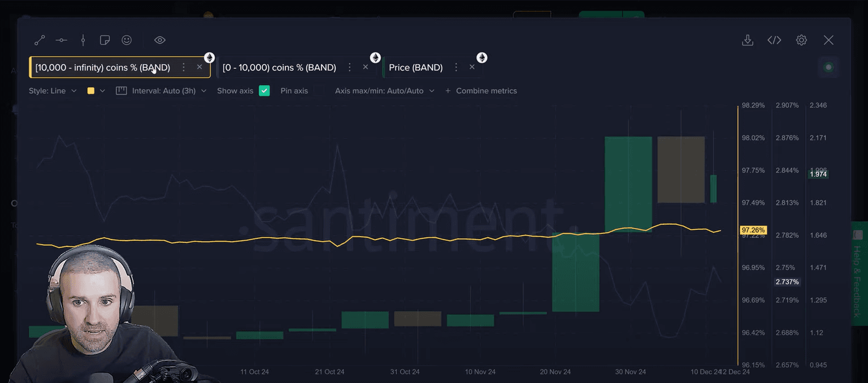Open the emoji sticker picker

click(x=127, y=40)
